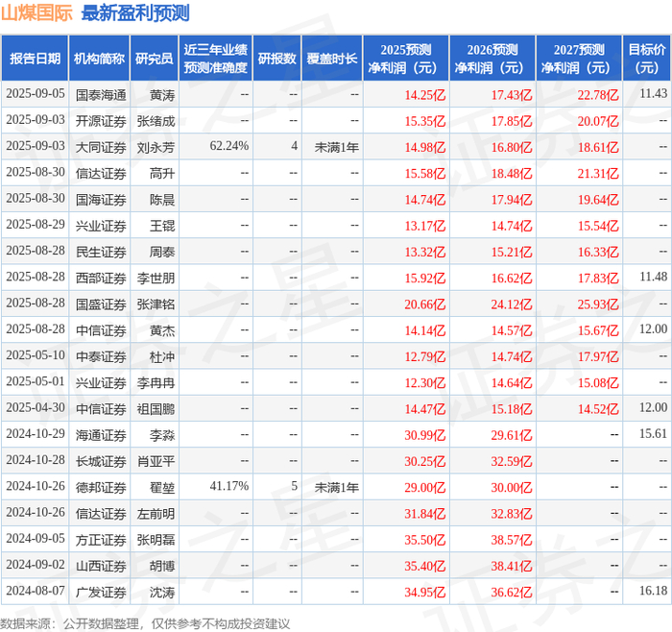The height and width of the screenshot is (632, 672).
Task: Click the 41.17% accuracy value
Action: point(228,486)
